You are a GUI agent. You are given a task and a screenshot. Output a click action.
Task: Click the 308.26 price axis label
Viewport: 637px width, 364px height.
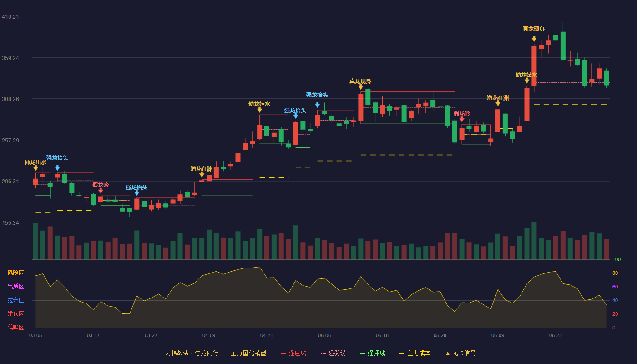tap(10, 99)
